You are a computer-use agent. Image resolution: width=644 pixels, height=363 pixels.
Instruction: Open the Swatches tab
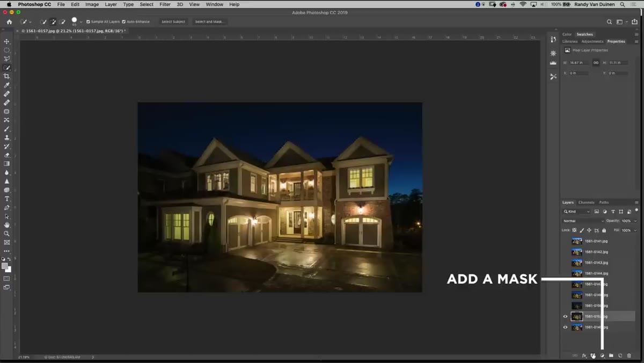584,34
